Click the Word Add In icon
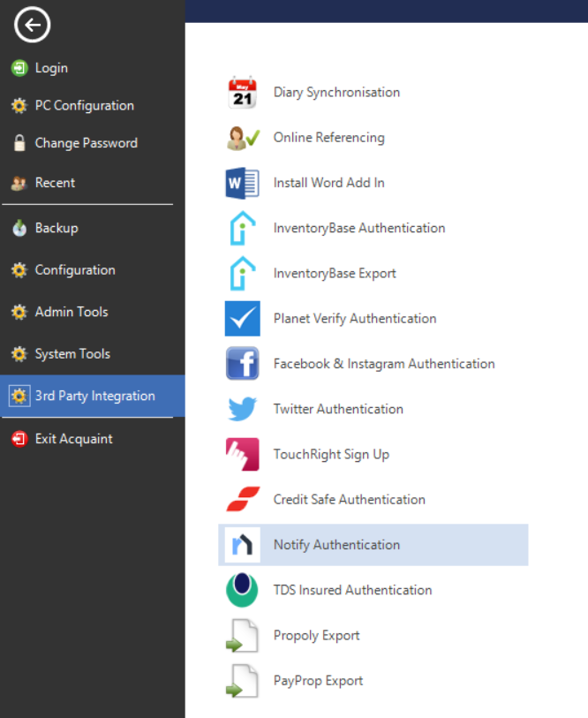588x718 pixels. click(x=242, y=183)
